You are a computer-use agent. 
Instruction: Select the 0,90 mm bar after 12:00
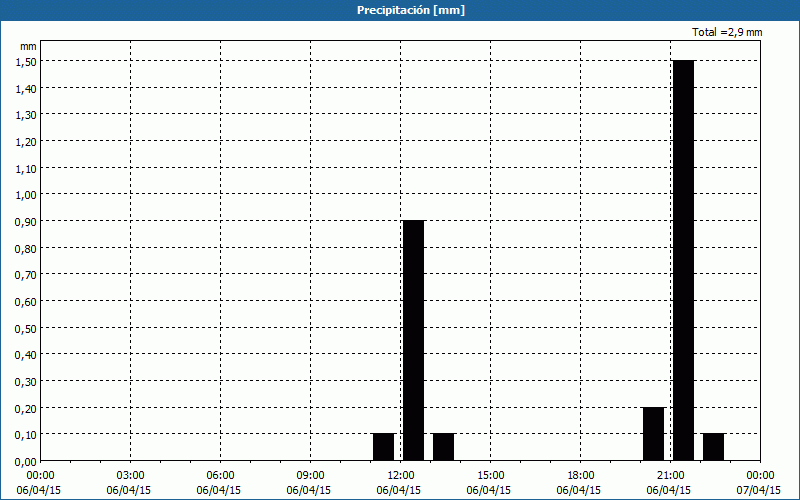413,340
